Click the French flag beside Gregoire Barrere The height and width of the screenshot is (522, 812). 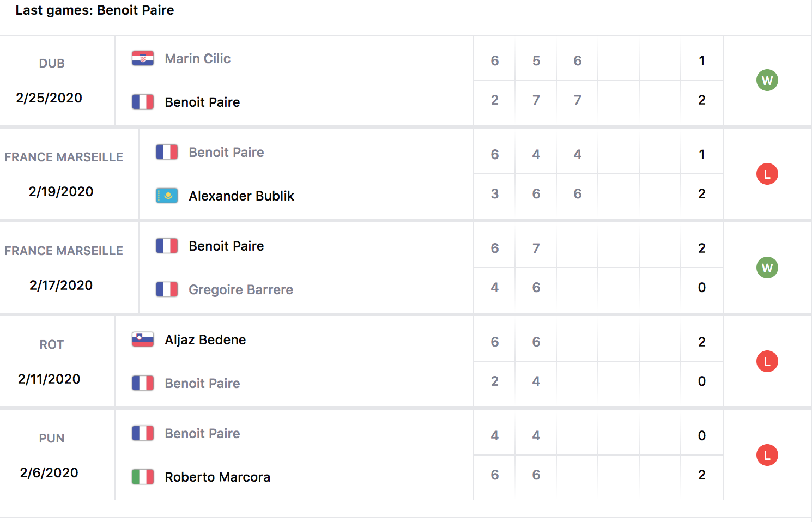(167, 289)
